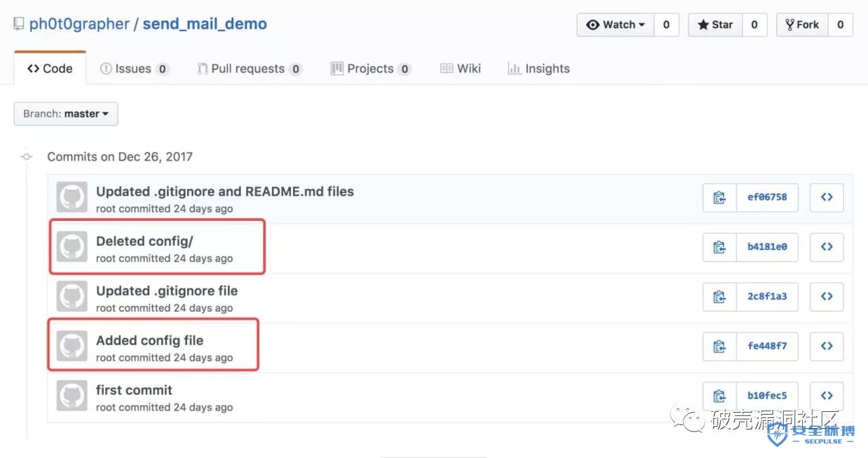View the fork count
The width and height of the screenshot is (868, 458).
point(840,25)
